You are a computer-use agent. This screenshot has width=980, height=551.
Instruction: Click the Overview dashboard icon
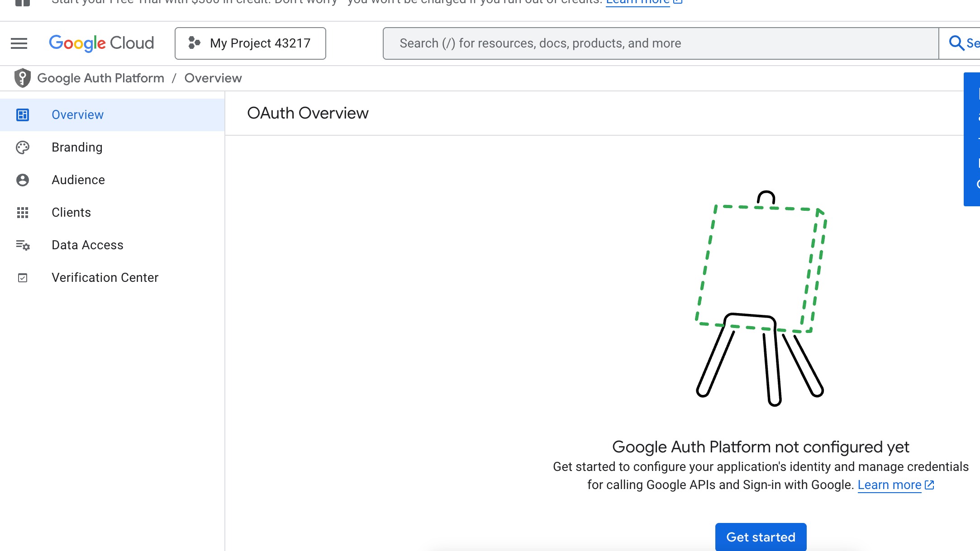pos(23,115)
